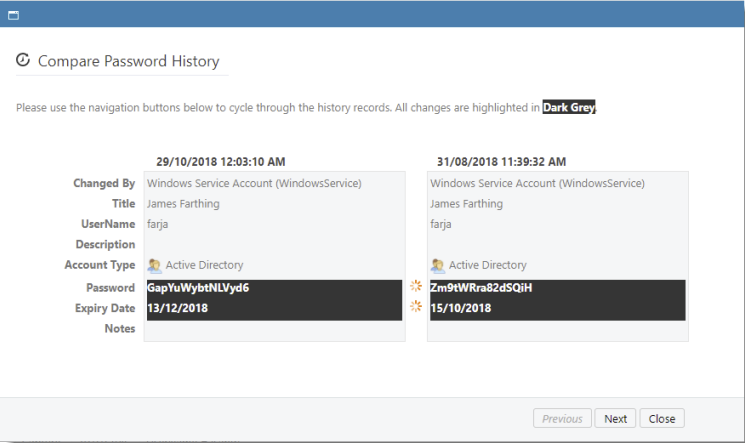Click expiry date '13/12/2018'
The width and height of the screenshot is (745, 443).
point(177,308)
